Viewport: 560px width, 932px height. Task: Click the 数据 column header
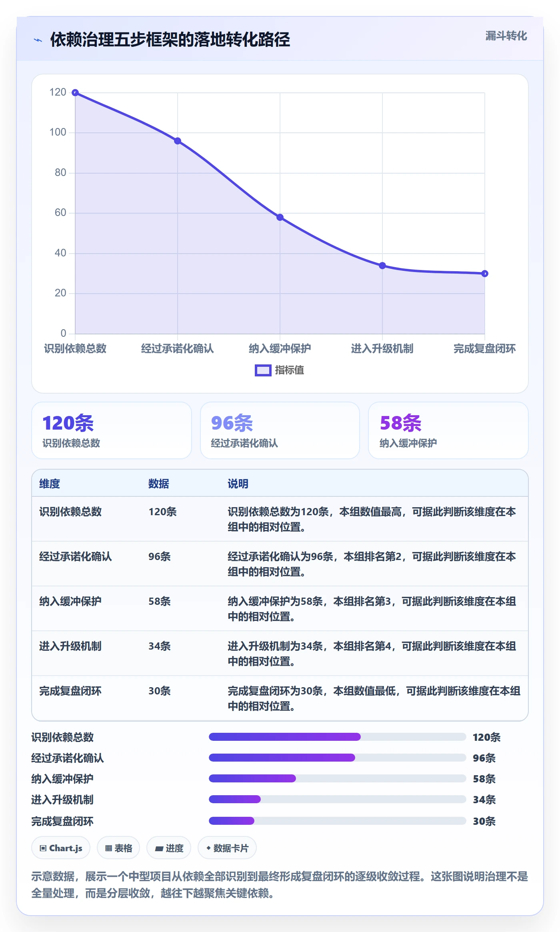pos(159,484)
